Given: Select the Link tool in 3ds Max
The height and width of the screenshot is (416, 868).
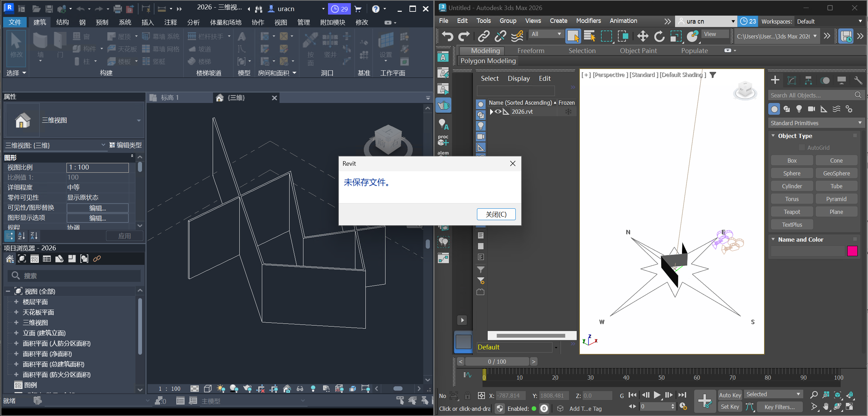Looking at the screenshot, I should pyautogui.click(x=484, y=36).
